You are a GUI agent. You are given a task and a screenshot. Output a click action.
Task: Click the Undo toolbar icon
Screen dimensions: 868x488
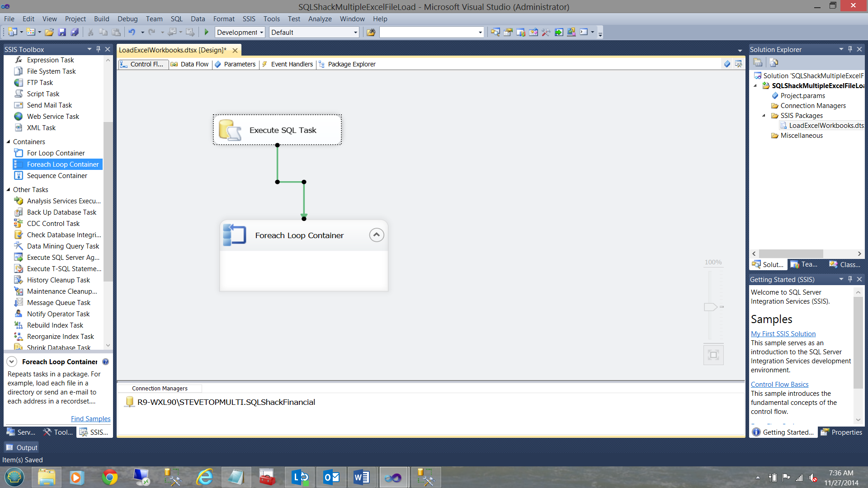tap(132, 32)
